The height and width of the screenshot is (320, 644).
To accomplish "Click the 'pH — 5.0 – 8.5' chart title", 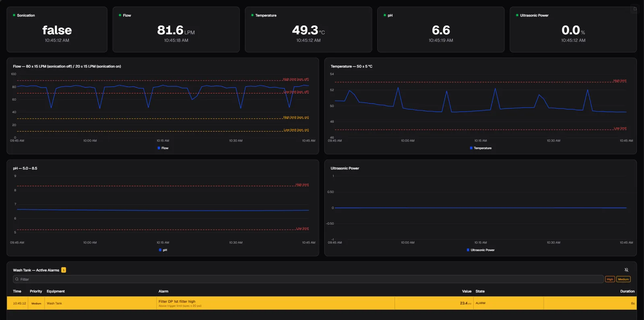I will tap(25, 168).
